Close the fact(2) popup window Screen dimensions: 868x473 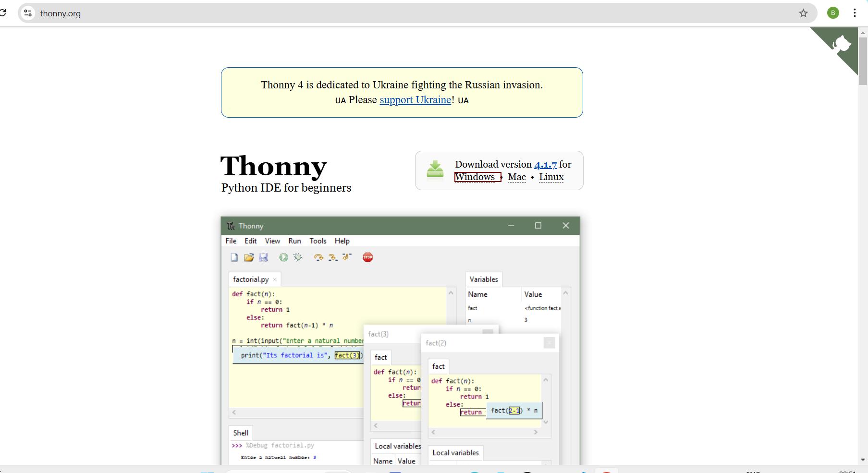point(549,342)
